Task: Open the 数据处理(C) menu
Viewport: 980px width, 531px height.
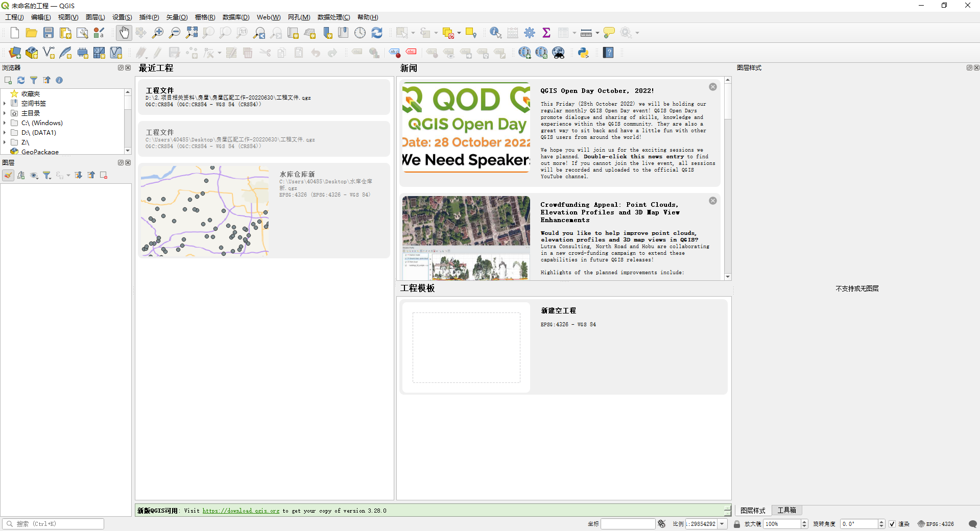Action: pyautogui.click(x=333, y=17)
